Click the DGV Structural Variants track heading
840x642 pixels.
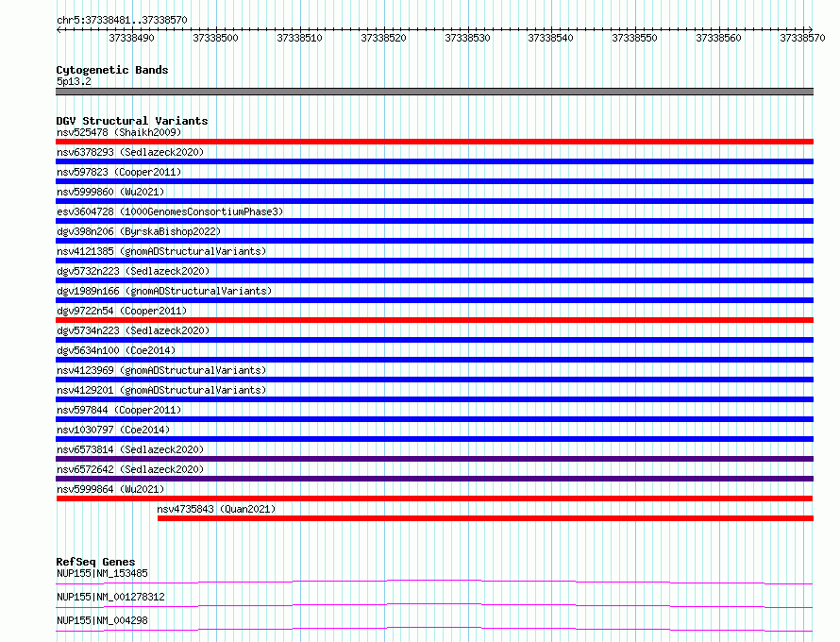(x=132, y=121)
